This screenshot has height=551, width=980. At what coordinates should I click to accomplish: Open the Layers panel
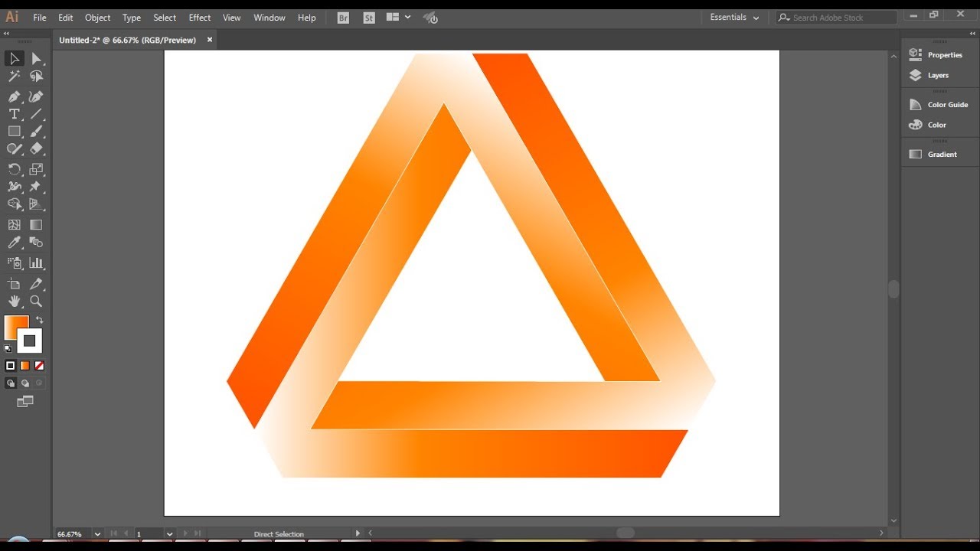929,75
